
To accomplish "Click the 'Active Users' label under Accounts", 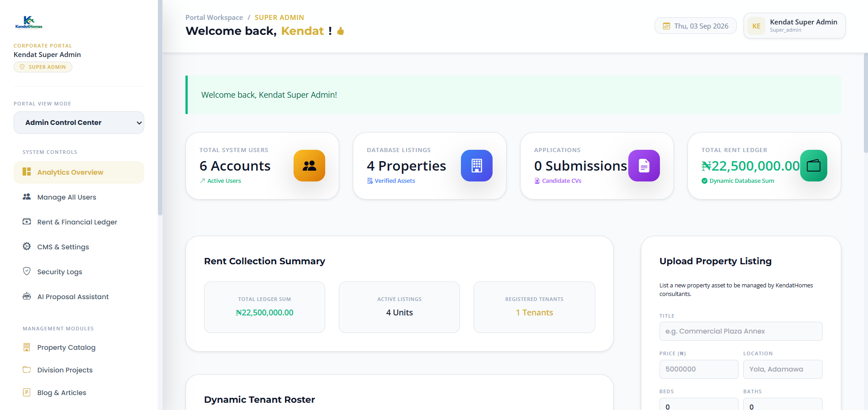I will point(224,181).
